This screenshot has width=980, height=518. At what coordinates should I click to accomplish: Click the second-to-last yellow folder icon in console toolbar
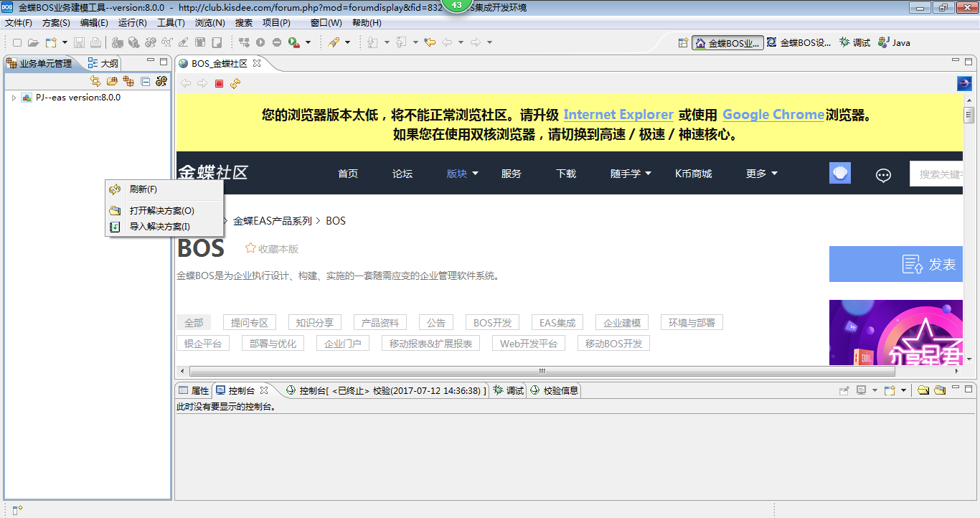(x=923, y=390)
